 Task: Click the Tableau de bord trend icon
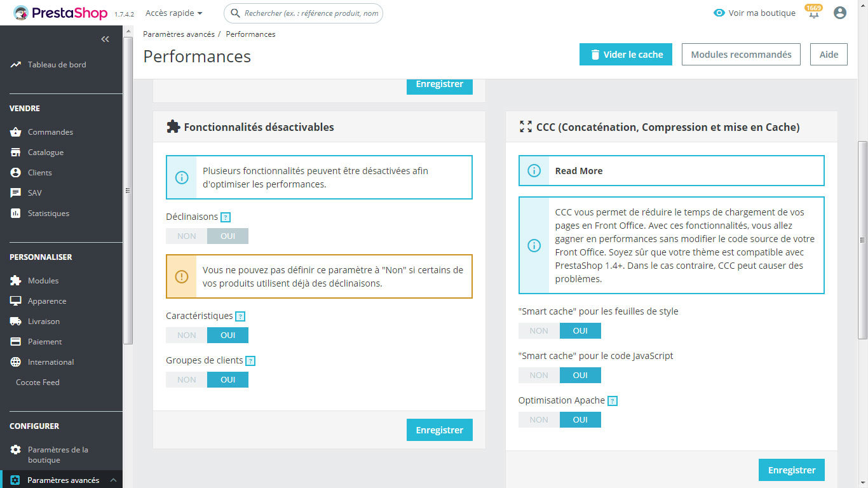15,65
